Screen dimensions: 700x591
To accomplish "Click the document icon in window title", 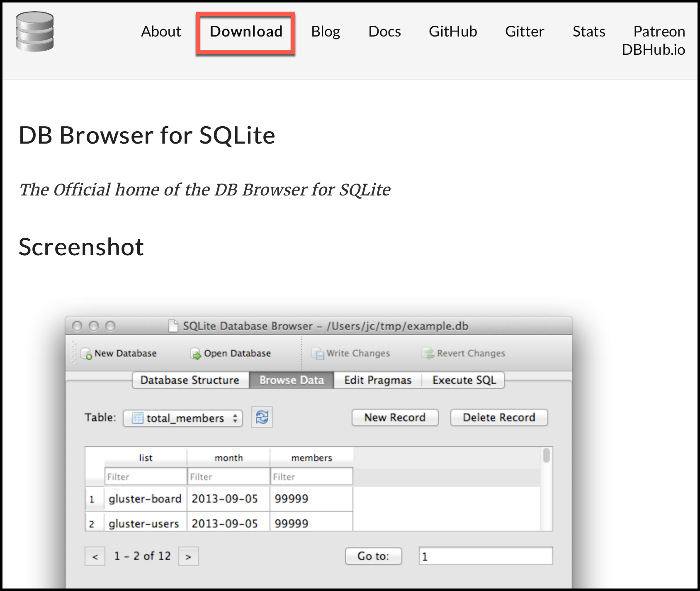I will (x=174, y=326).
